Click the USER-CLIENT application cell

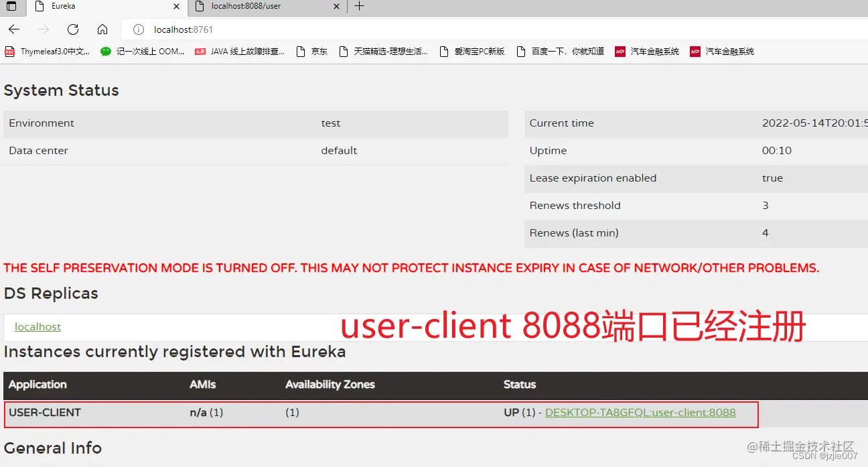click(x=45, y=413)
